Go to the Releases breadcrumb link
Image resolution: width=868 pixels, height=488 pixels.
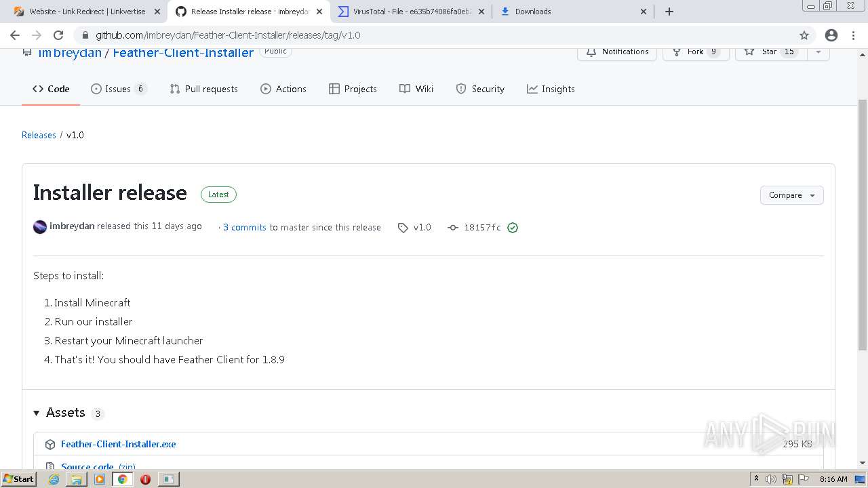click(39, 135)
